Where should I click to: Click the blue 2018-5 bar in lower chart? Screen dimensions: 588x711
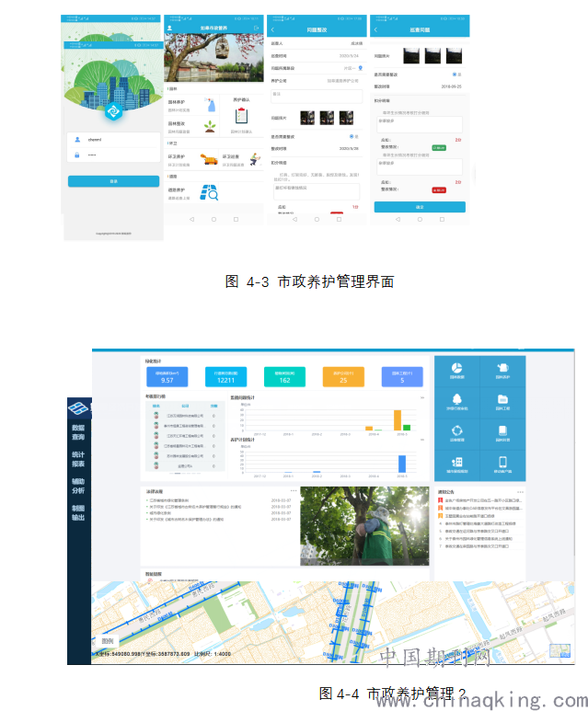(x=402, y=464)
